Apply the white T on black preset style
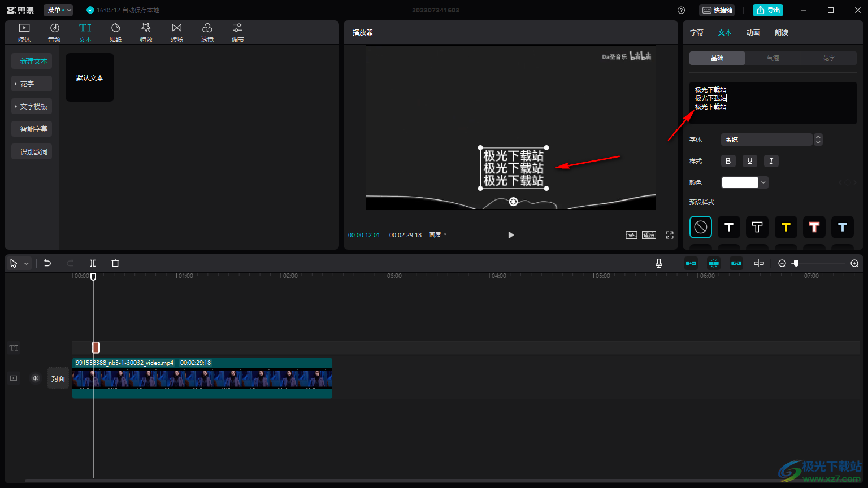Viewport: 868px width, 488px height. pyautogui.click(x=729, y=227)
